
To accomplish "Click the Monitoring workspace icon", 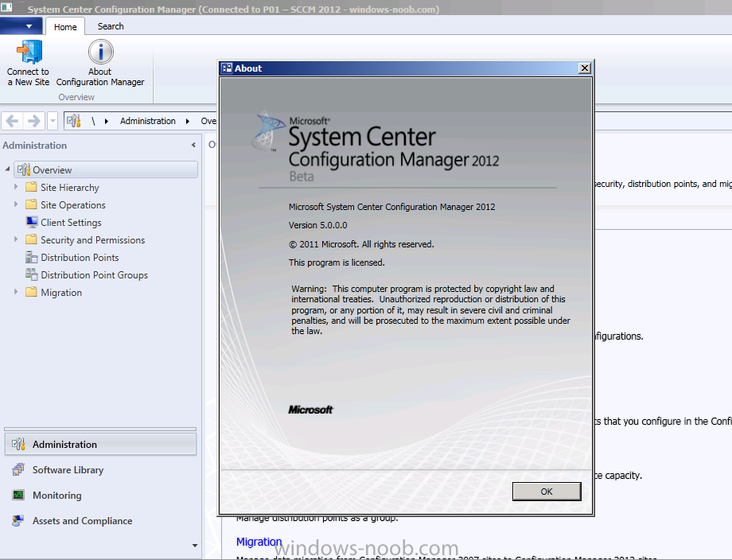I will 18,495.
